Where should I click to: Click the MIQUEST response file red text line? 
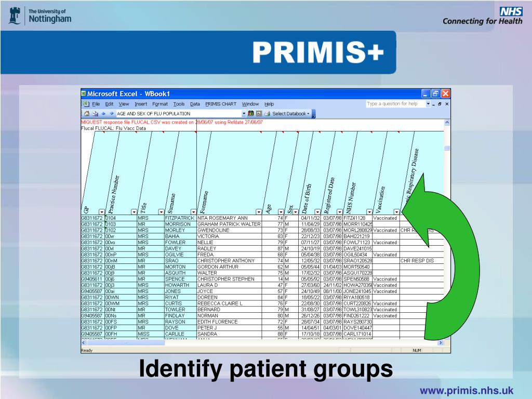[171, 122]
